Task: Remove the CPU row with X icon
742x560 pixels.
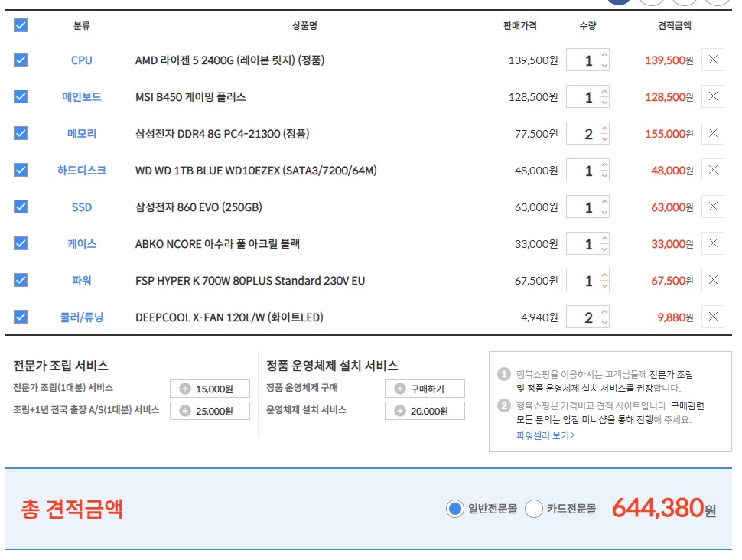Action: coord(713,60)
